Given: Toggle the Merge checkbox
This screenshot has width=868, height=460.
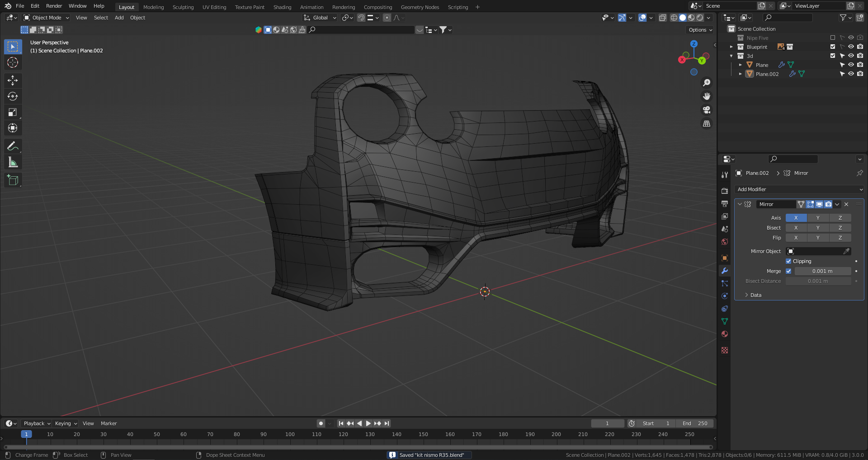Looking at the screenshot, I should (788, 271).
